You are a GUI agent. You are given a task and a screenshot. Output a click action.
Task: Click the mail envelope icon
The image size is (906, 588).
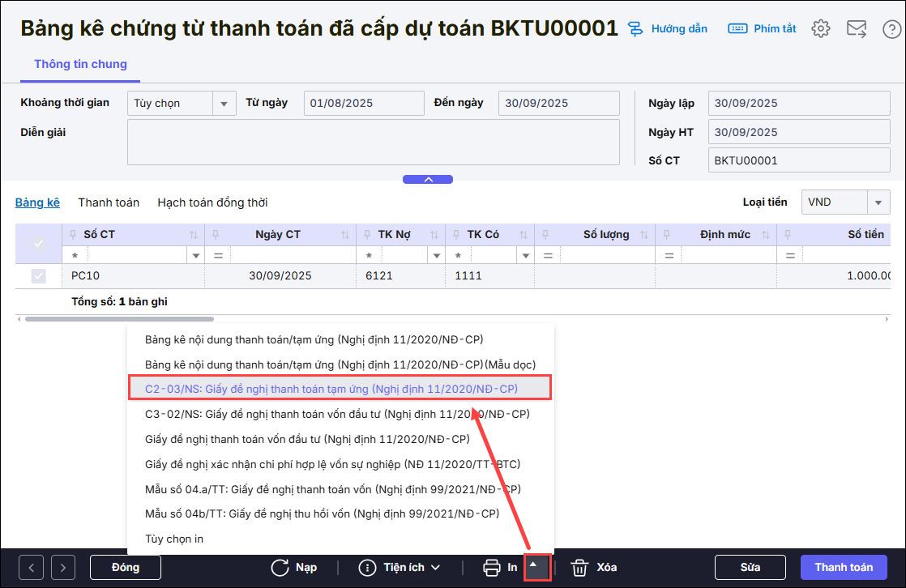tap(857, 29)
